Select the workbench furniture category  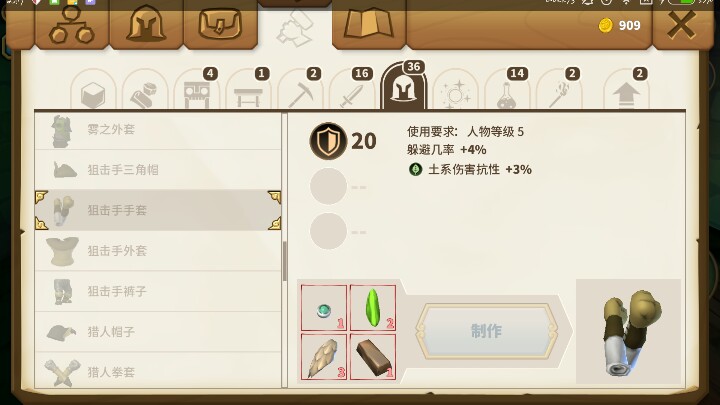point(248,90)
